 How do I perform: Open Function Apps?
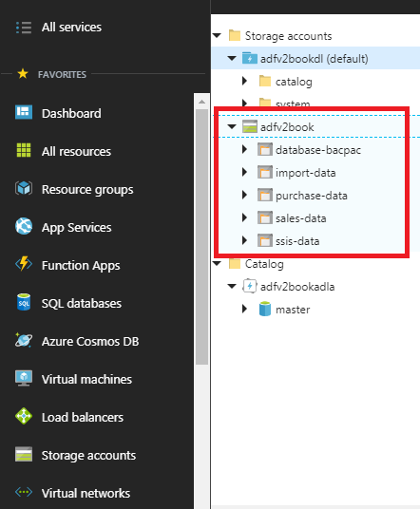click(81, 266)
